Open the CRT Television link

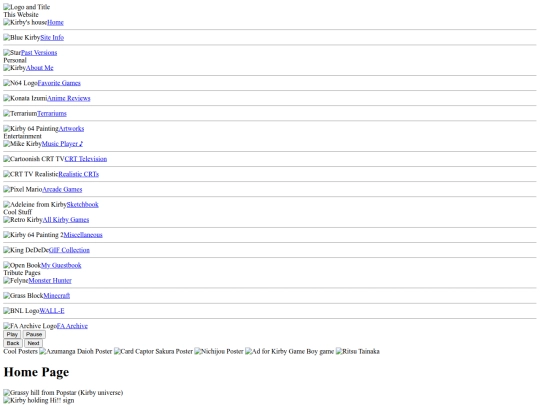[86, 159]
